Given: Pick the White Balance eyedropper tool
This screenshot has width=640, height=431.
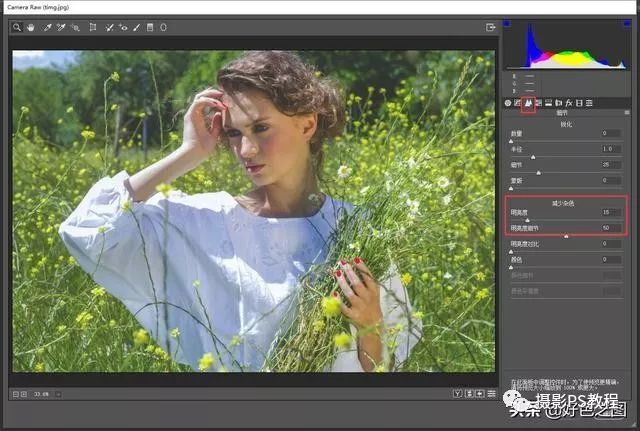Looking at the screenshot, I should tap(46, 27).
